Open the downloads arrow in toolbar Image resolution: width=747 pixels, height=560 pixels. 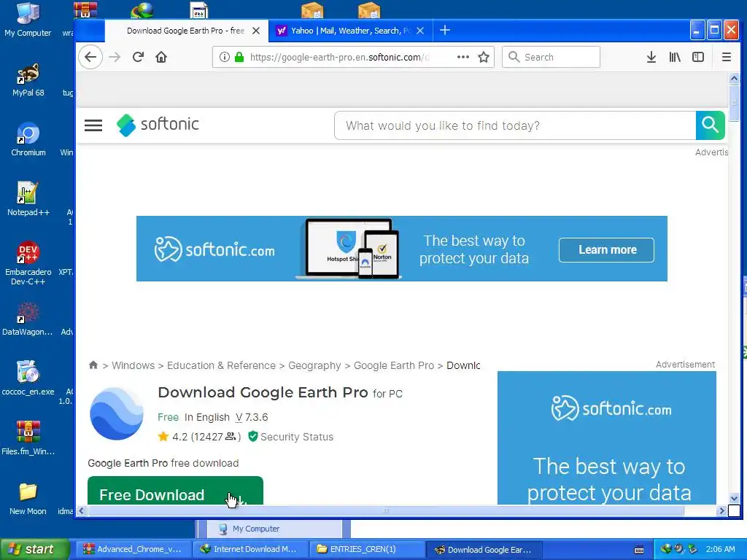[x=651, y=57]
